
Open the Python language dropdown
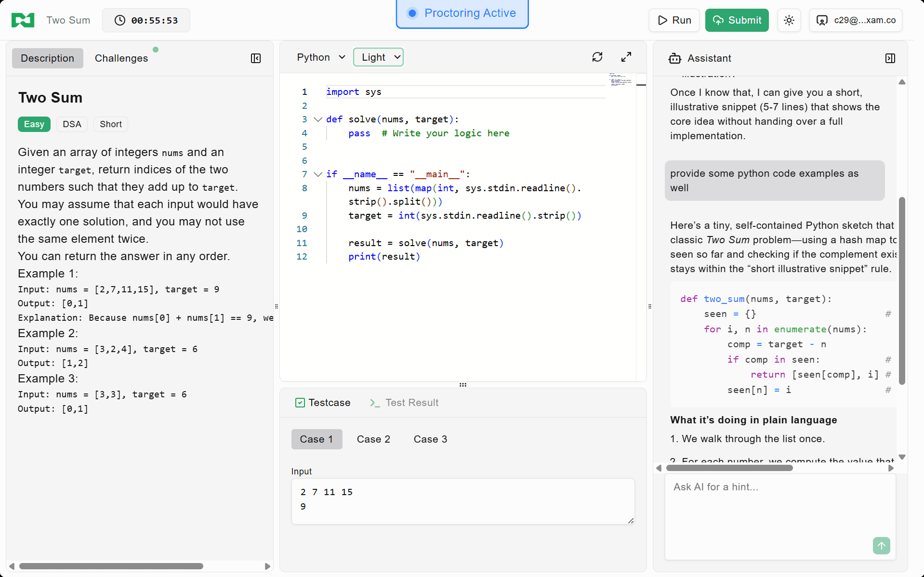(321, 57)
